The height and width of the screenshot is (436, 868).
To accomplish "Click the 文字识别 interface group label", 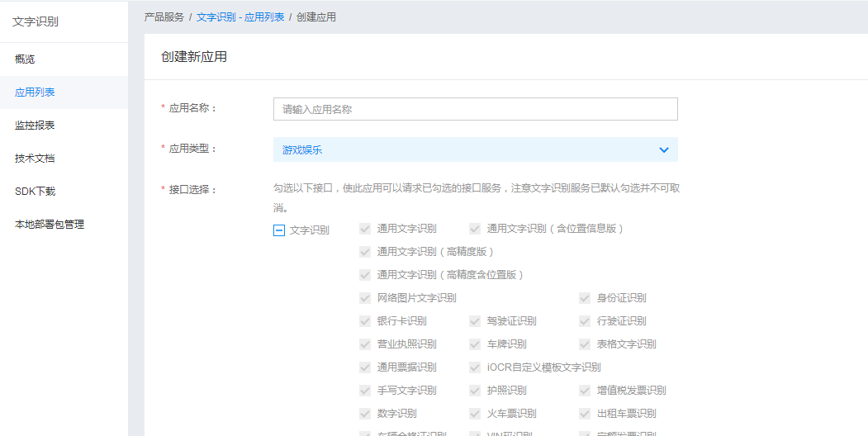I will (310, 230).
